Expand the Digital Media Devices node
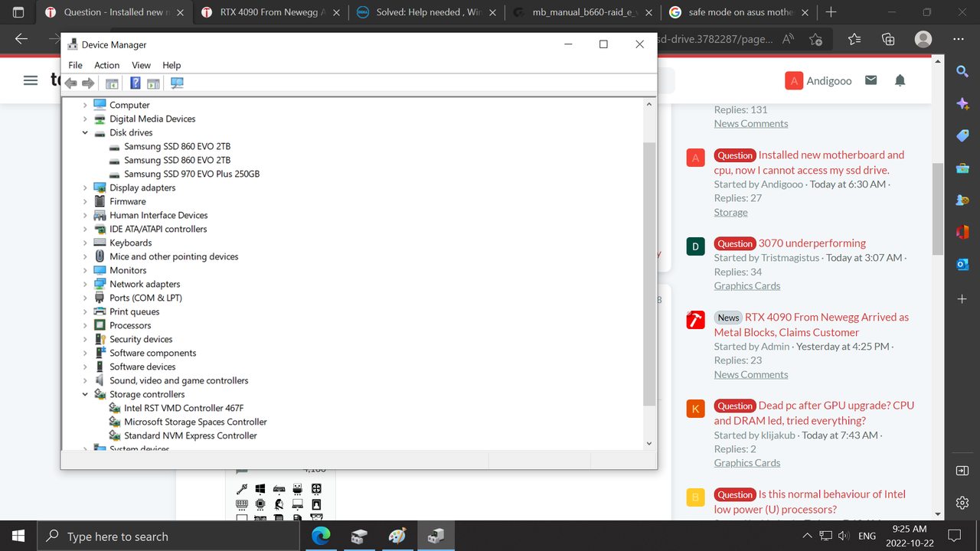Viewport: 980px width, 551px height. click(85, 119)
